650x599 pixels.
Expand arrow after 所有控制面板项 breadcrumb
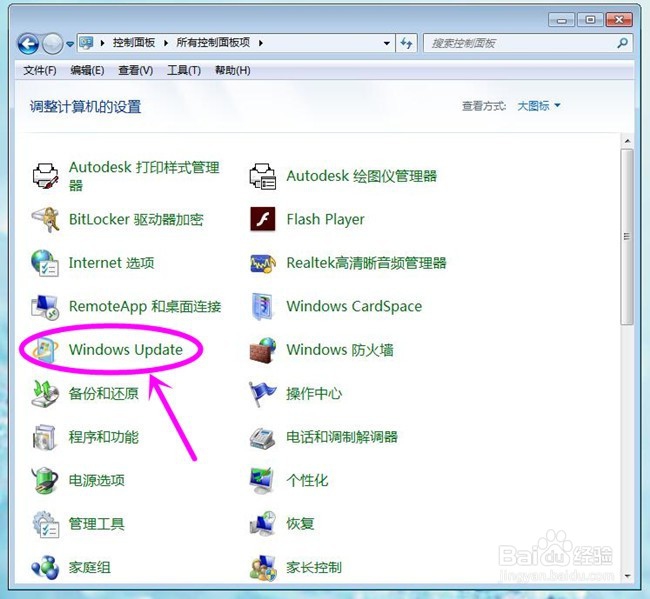260,43
